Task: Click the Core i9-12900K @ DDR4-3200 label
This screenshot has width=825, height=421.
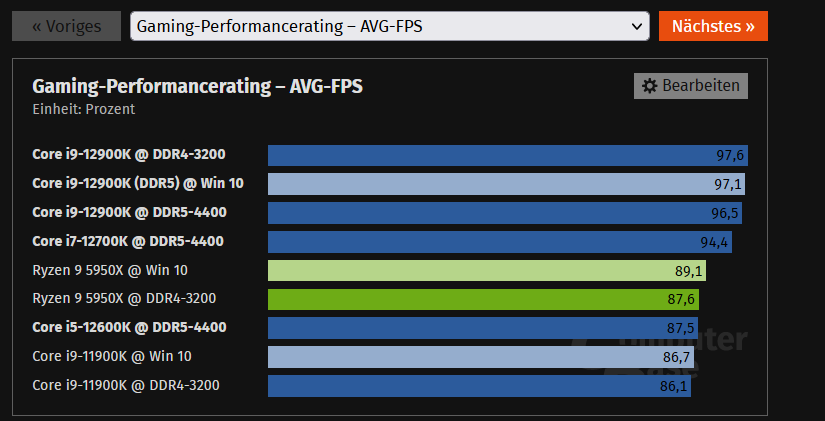Action: pos(129,155)
